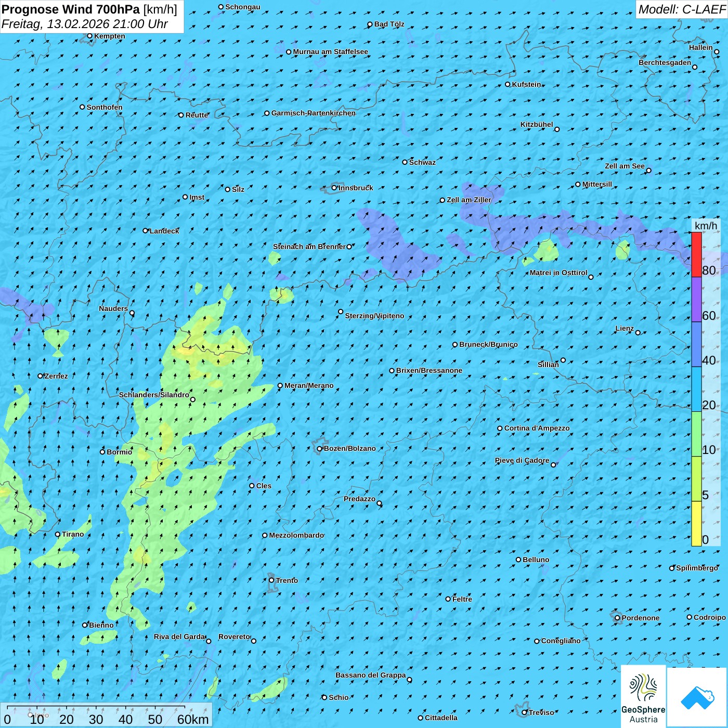Viewport: 728px width, 728px height.
Task: Click the Sterzing/Vipiteno label
Action: click(374, 316)
